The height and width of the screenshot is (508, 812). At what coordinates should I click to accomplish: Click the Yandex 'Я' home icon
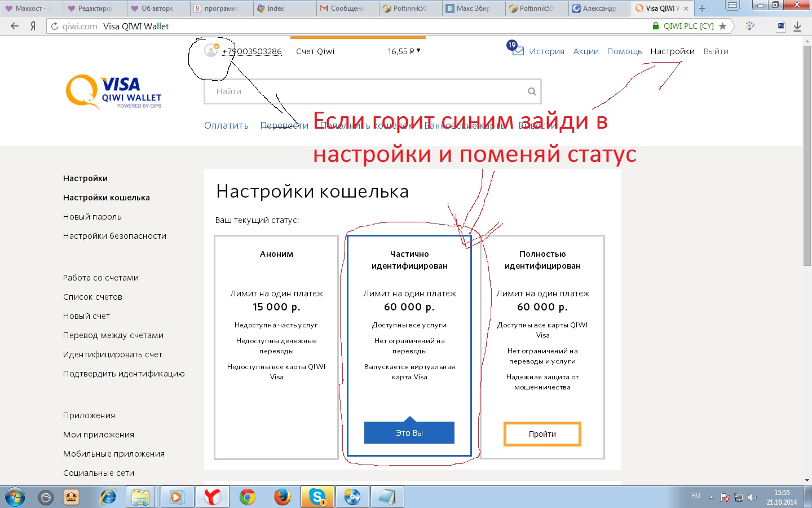(x=33, y=26)
